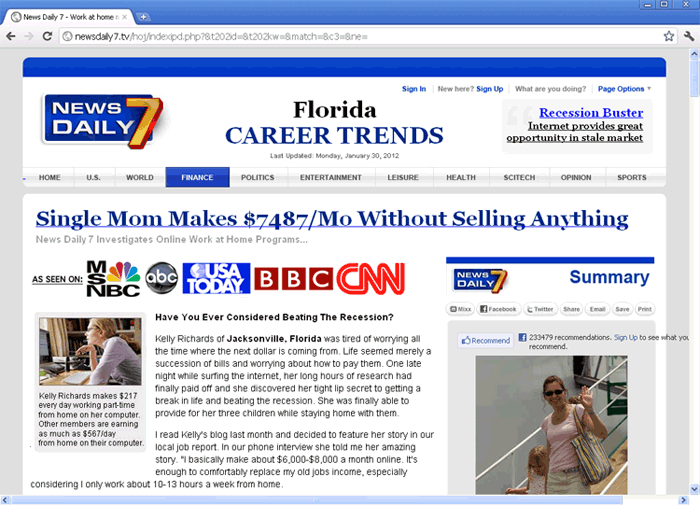This screenshot has width=700, height=505.
Task: Bookmark this page with the star icon
Action: (x=668, y=36)
